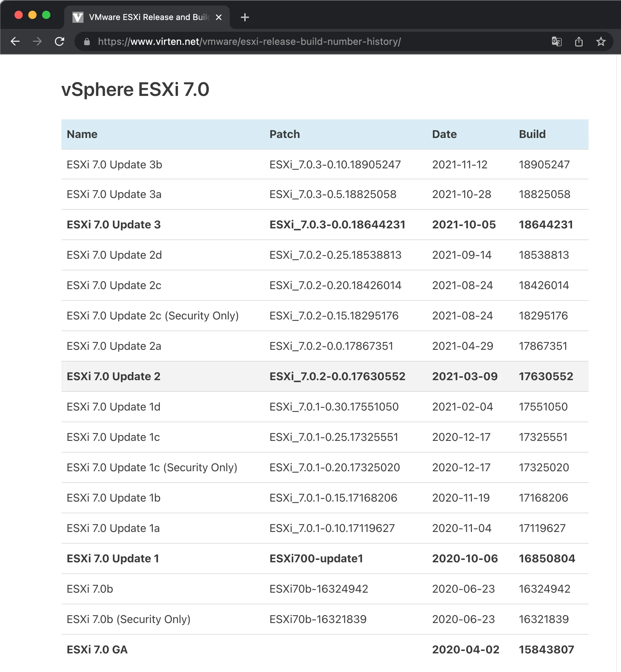The image size is (621, 672).
Task: Click bold ESXi 7.0 Update 2 name
Action: (114, 376)
